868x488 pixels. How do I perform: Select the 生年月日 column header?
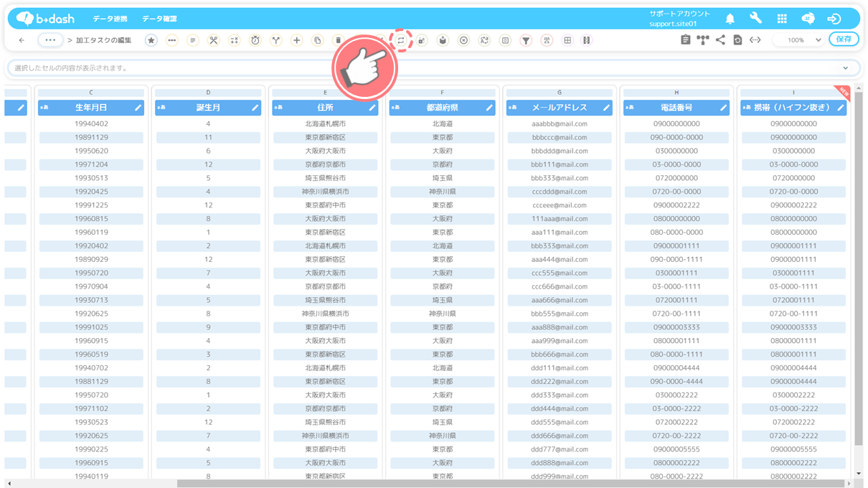91,108
